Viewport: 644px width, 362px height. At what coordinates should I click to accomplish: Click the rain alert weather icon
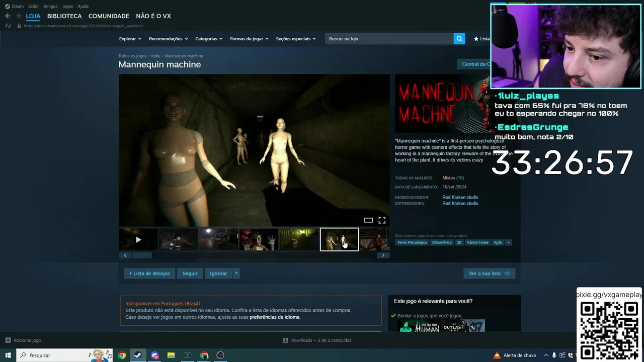point(497,355)
